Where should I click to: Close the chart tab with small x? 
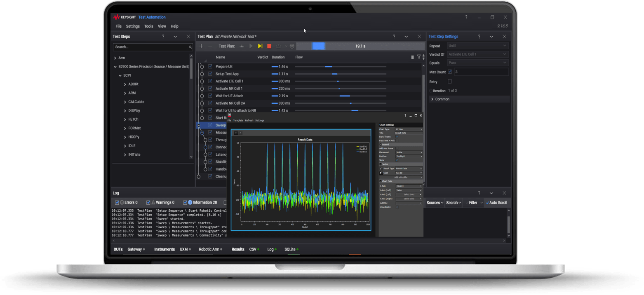pyautogui.click(x=240, y=133)
